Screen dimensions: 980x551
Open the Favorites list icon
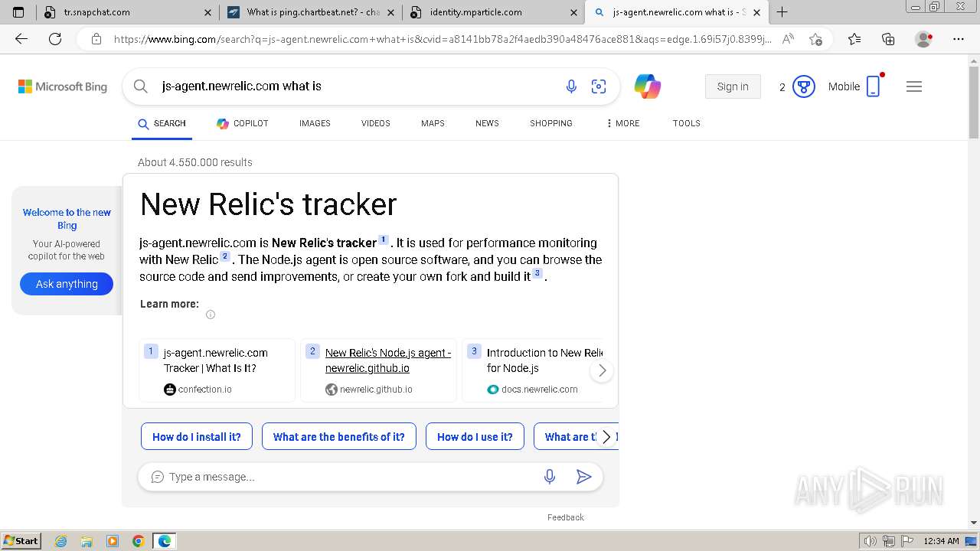[854, 39]
